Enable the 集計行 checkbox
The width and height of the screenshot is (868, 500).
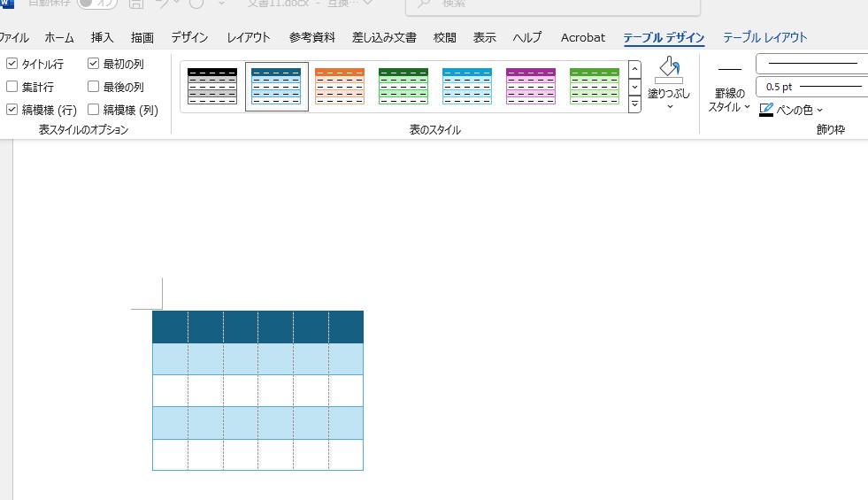[12, 87]
